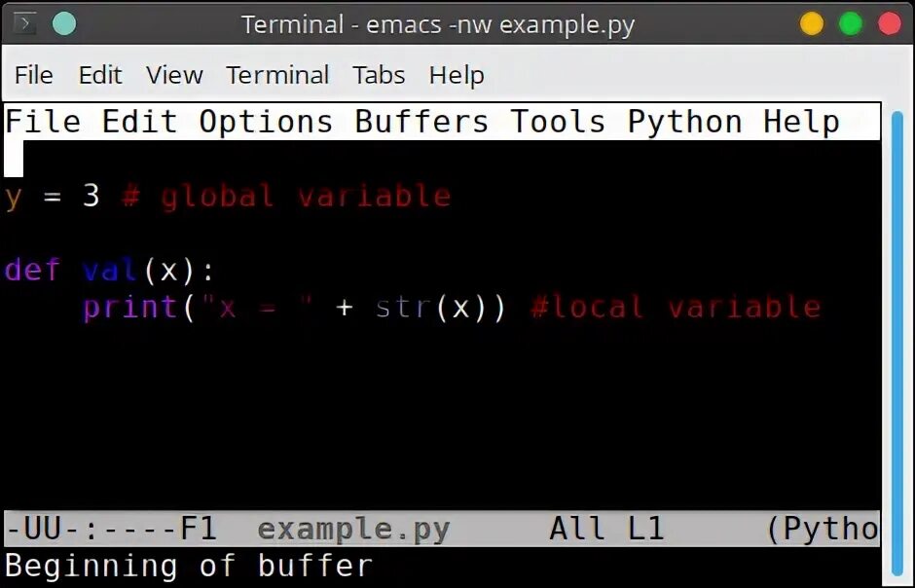Click 'Beginning of buffer' echo message
The image size is (915, 588).
tap(189, 566)
